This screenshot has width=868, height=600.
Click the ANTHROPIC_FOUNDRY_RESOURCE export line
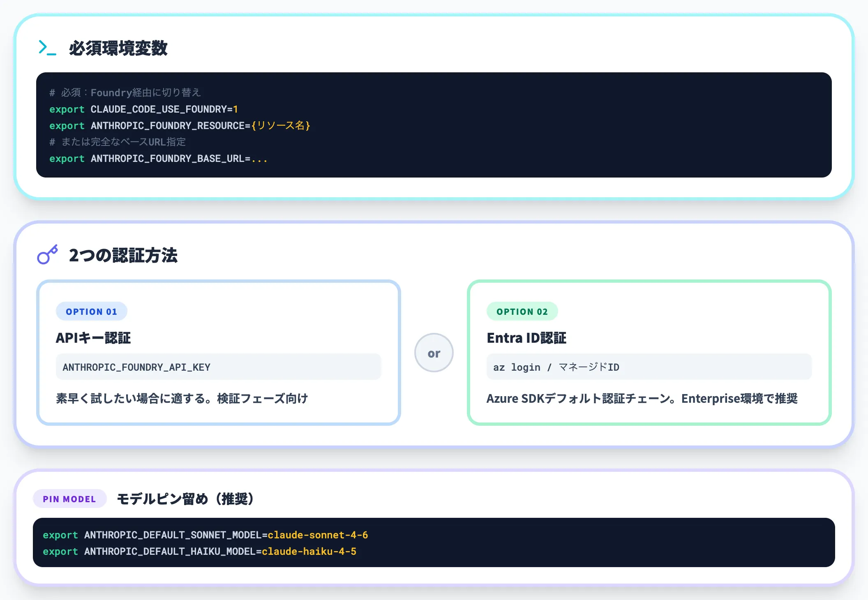tap(180, 125)
